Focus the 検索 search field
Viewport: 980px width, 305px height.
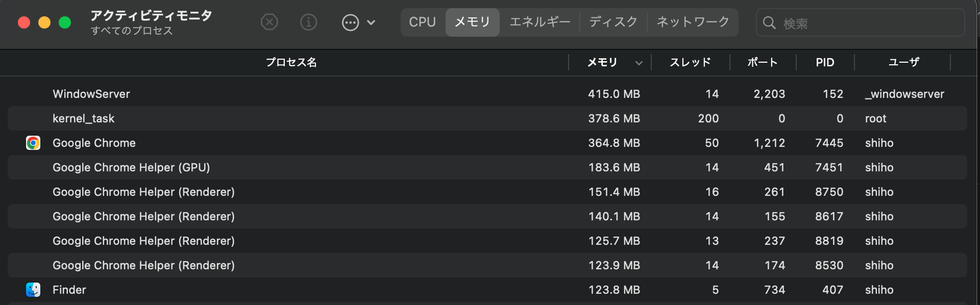(868, 23)
